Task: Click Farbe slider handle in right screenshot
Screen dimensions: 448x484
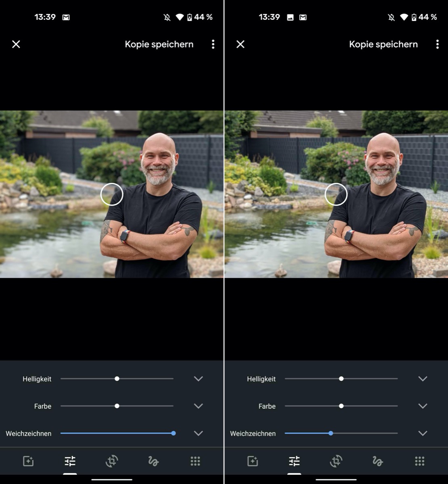Action: 341,406
